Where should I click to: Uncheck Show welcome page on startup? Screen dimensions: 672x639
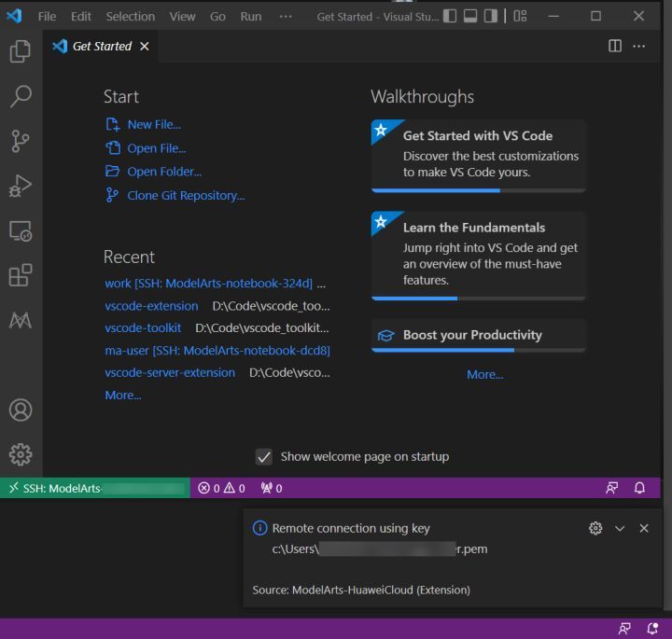[264, 457]
